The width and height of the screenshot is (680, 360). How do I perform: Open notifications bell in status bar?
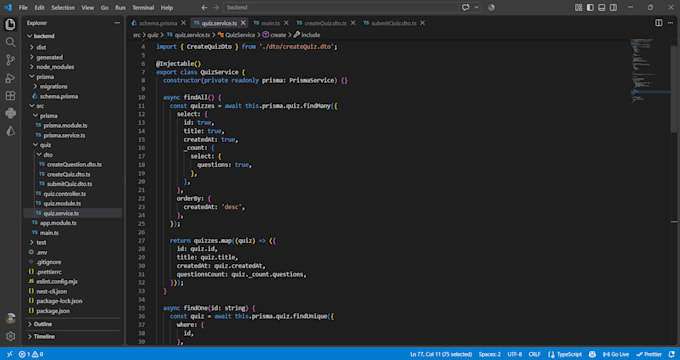pyautogui.click(x=671, y=354)
